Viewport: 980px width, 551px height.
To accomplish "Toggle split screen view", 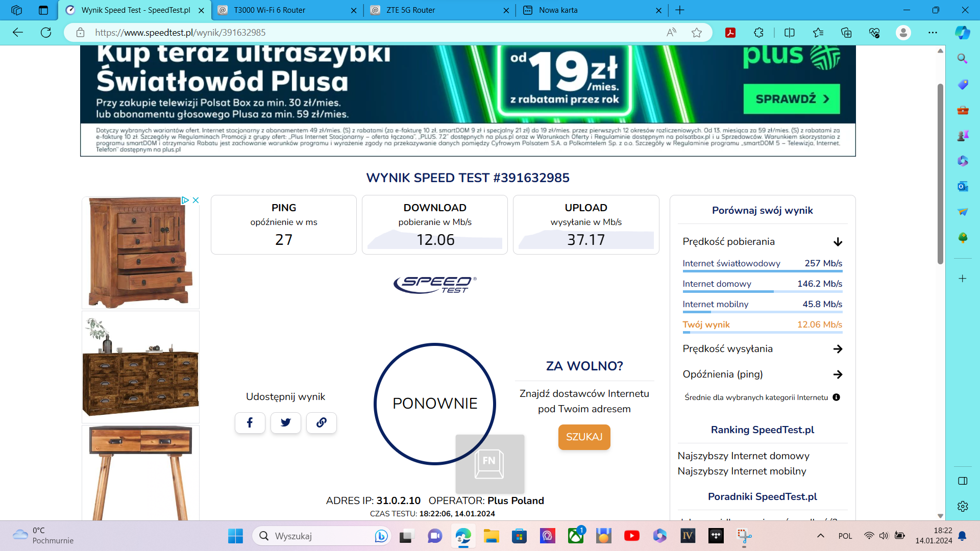I will point(789,33).
